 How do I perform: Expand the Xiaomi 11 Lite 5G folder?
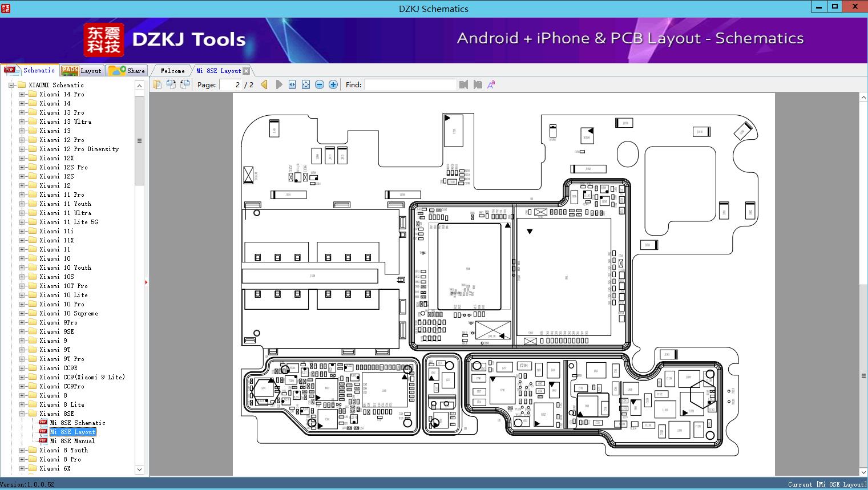[22, 222]
